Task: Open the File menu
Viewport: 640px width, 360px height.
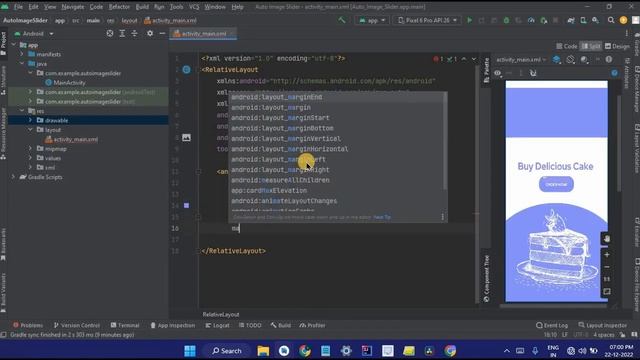Action: [18, 7]
